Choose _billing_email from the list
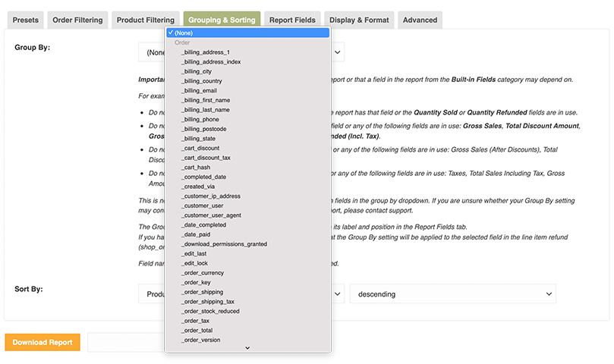Image resolution: width=614 pixels, height=364 pixels. 199,91
